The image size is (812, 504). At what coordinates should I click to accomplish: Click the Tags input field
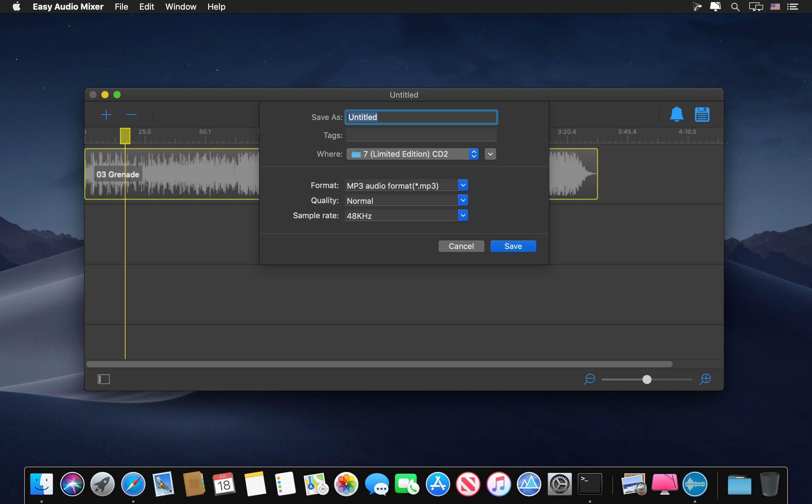click(x=421, y=135)
